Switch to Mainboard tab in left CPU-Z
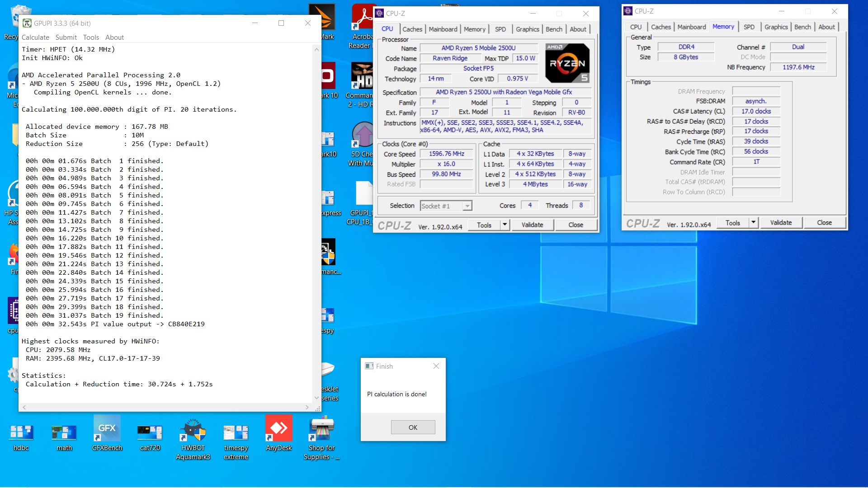 (x=443, y=29)
